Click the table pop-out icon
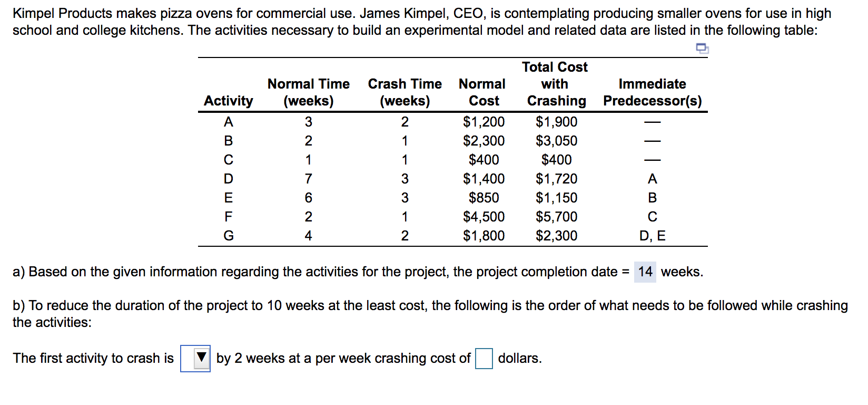This screenshot has height=405, width=868. pyautogui.click(x=702, y=49)
